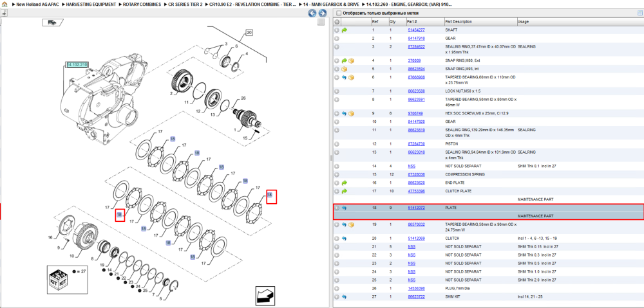The image size is (644, 308).
Task: Click callout number 20 box in diagram
Action: coord(249,32)
